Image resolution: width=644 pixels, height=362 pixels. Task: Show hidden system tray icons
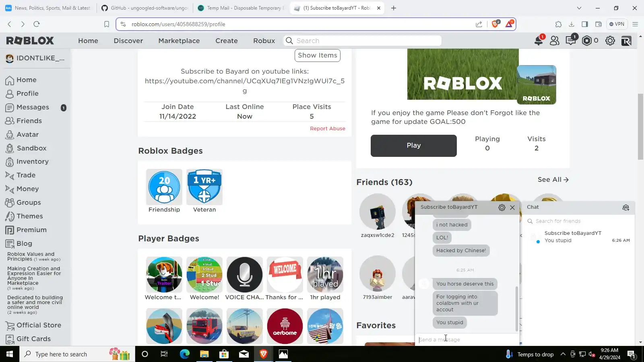coord(563,354)
